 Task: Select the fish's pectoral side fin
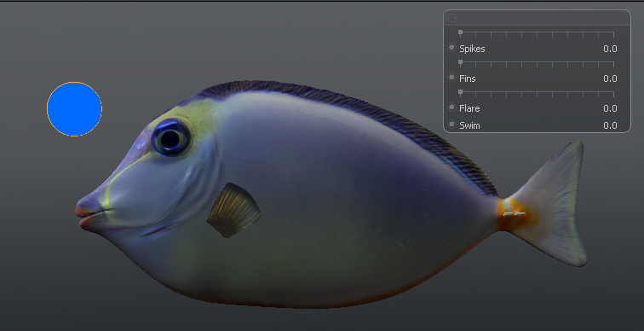[233, 210]
